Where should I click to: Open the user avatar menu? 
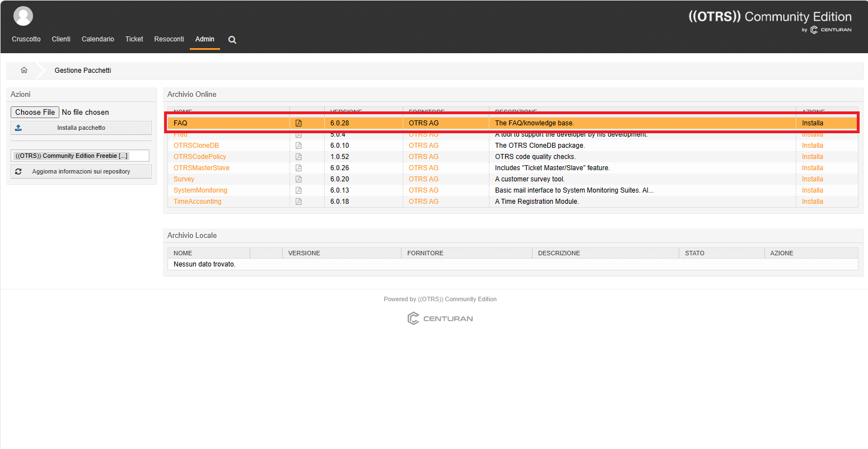click(23, 16)
